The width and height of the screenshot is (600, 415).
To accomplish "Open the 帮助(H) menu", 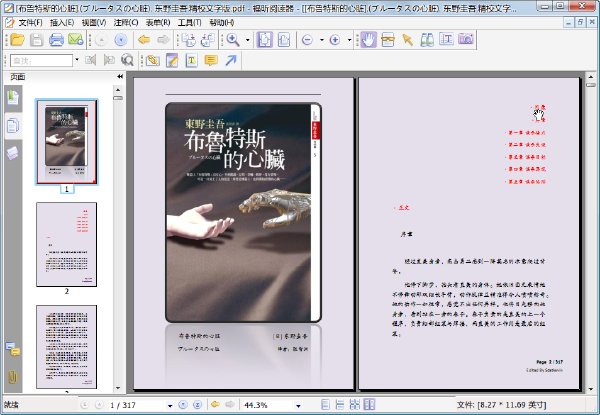I will [222, 23].
